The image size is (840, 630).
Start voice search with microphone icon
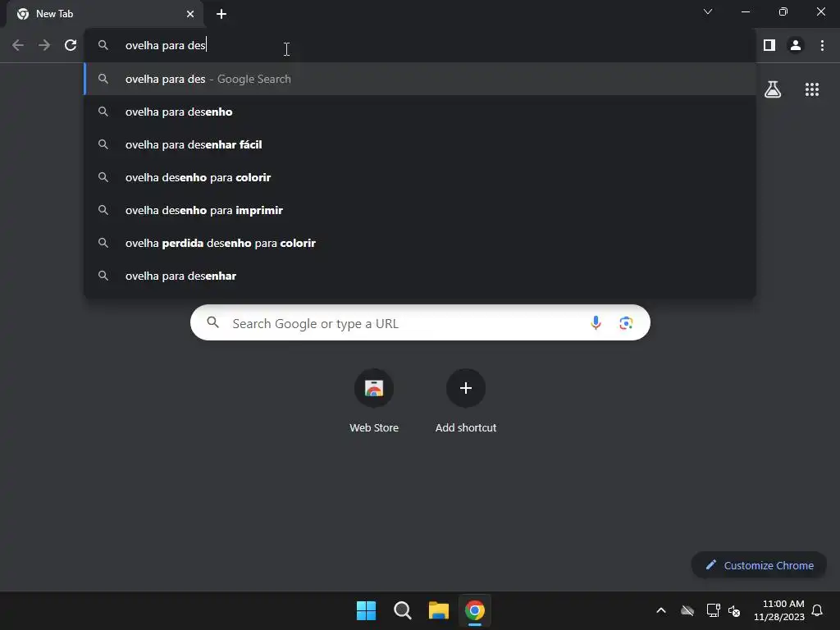[x=596, y=323]
